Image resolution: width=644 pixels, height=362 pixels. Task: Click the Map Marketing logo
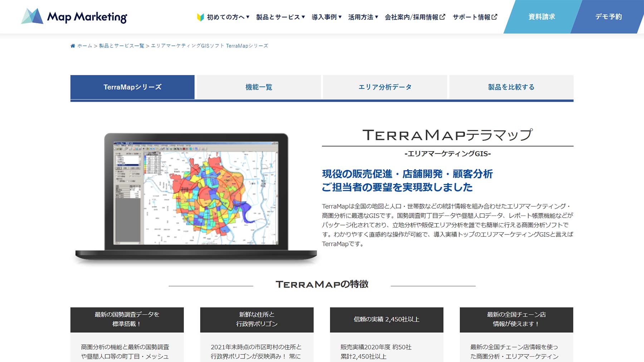click(x=74, y=16)
